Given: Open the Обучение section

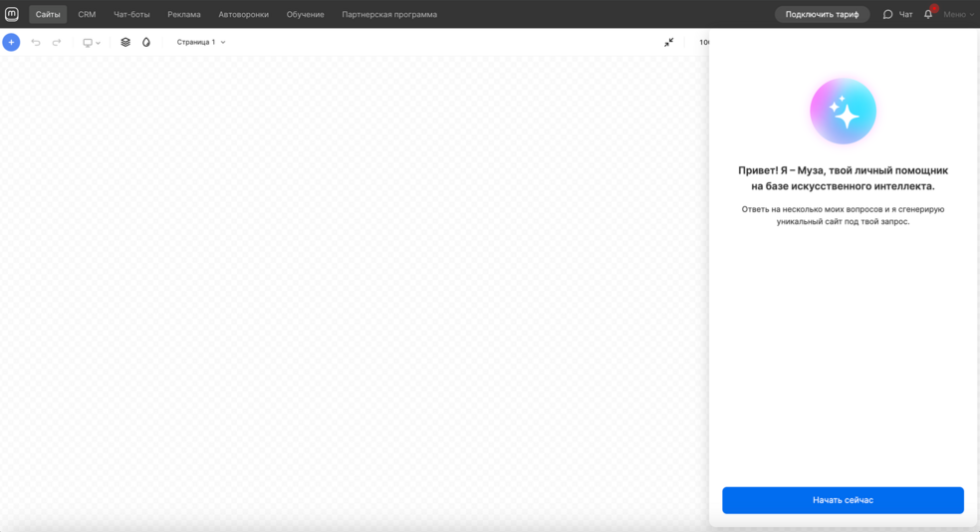Looking at the screenshot, I should (x=305, y=14).
